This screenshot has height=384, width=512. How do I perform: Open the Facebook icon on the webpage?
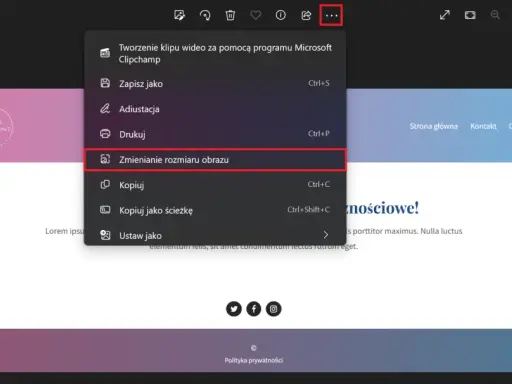coord(254,309)
